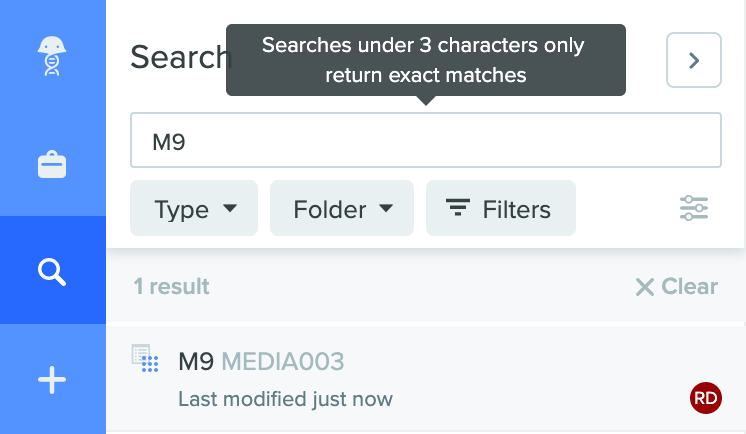746x434 pixels.
Task: Click the Folder dropdown arrow
Action: coord(386,208)
